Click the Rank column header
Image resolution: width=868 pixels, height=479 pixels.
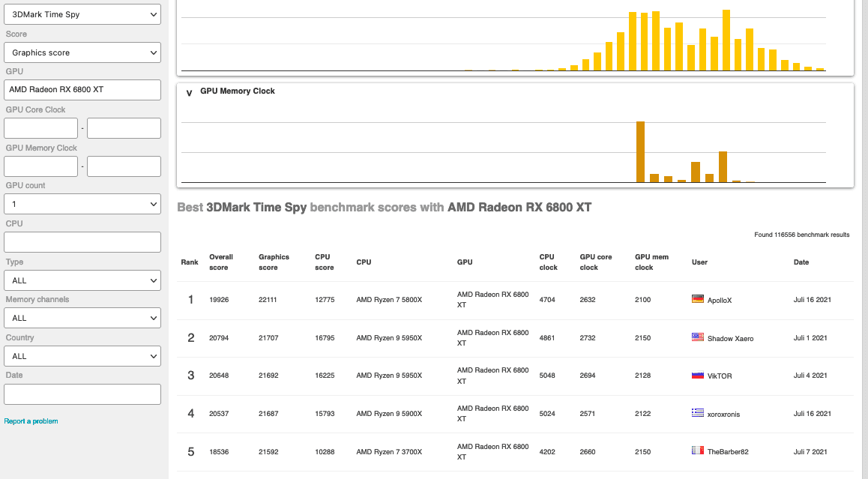(190, 262)
